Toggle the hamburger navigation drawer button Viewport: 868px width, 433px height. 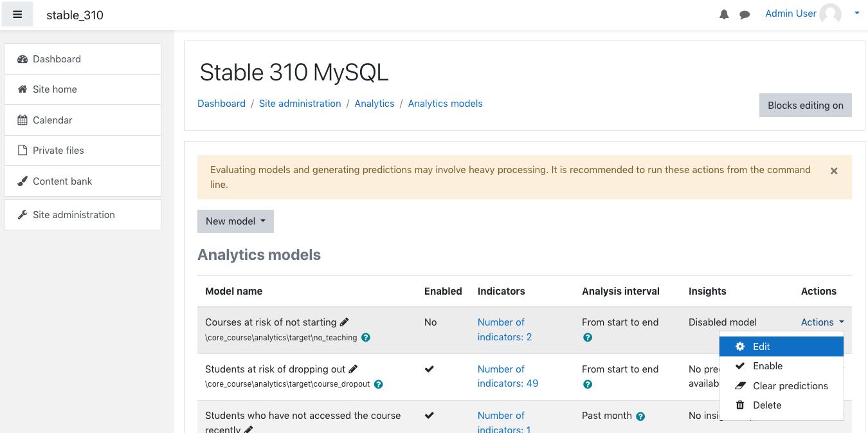[17, 14]
